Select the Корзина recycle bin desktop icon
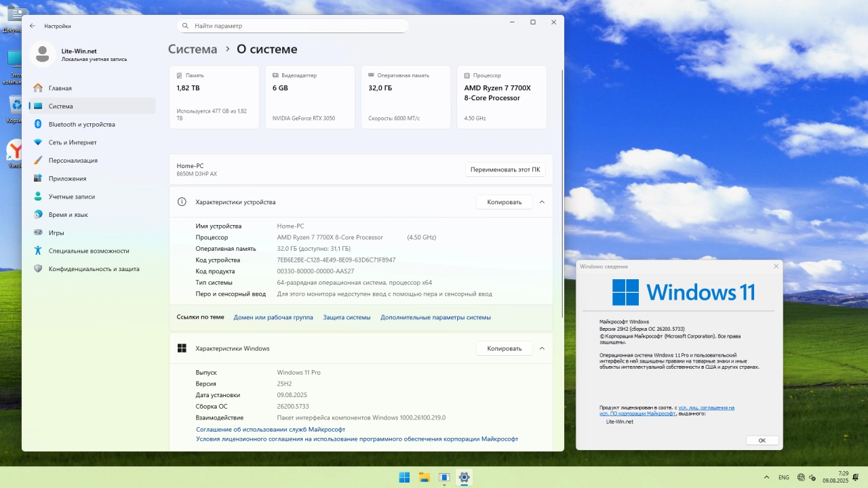 14,110
